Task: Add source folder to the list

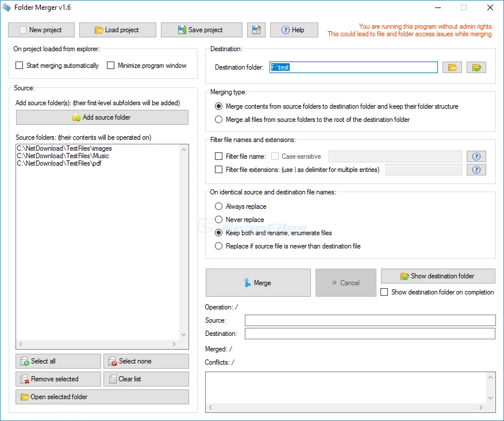Action: coord(102,117)
